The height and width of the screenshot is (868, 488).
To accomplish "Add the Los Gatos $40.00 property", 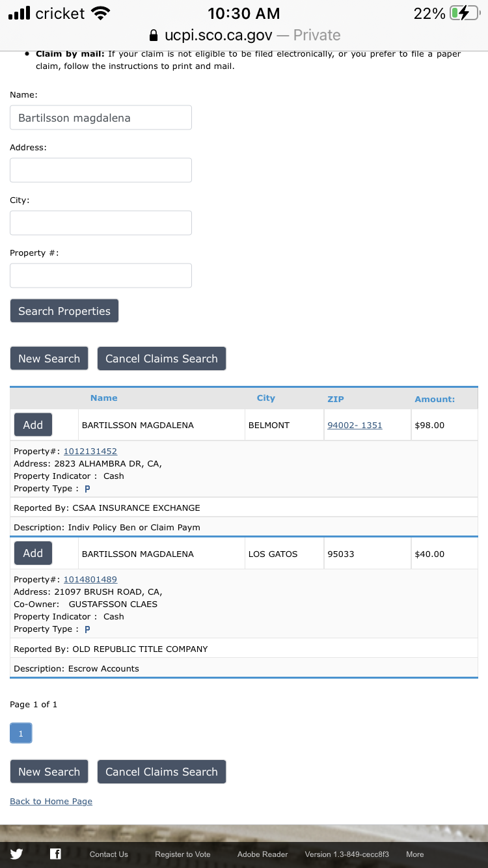I will click(33, 553).
